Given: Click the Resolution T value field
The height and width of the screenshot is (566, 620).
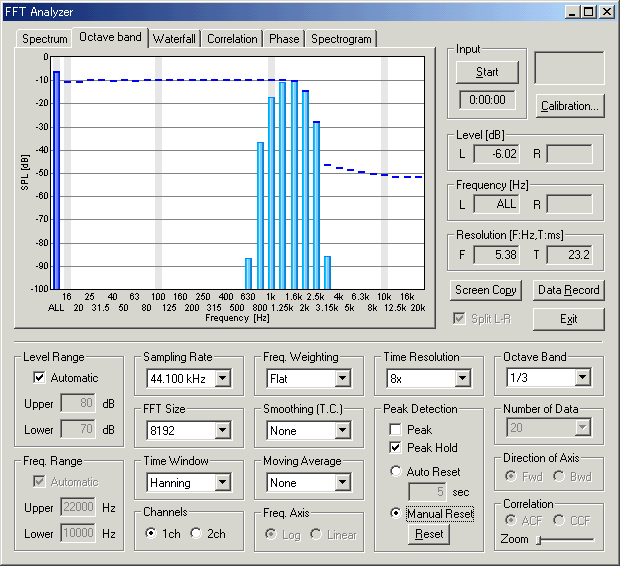Looking at the screenshot, I should pyautogui.click(x=570, y=254).
